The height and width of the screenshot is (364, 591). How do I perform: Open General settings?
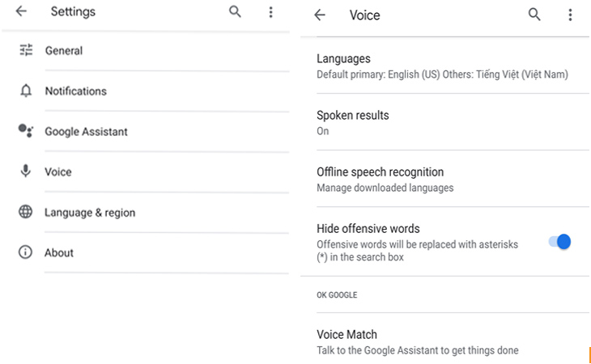pos(145,51)
